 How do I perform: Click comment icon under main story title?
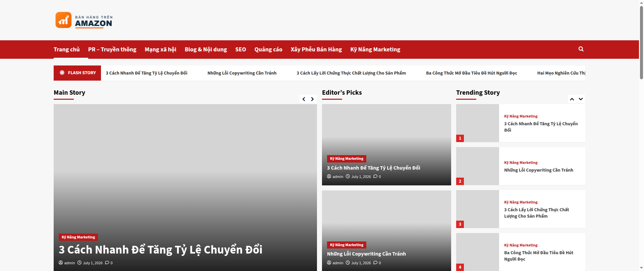click(107, 263)
